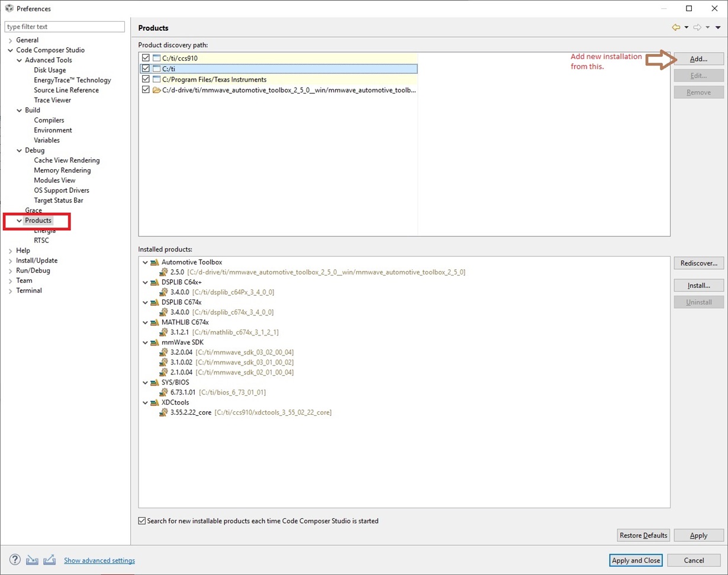Click the folder icon of mmwave_automotive_toolbox path
The width and height of the screenshot is (728, 575).
point(156,90)
